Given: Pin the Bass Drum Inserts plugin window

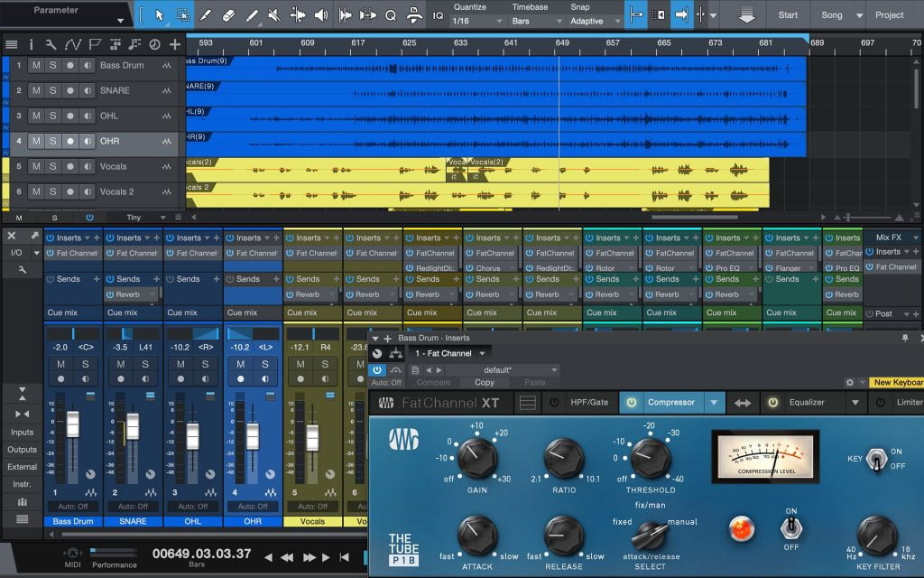Looking at the screenshot, I should coord(905,338).
